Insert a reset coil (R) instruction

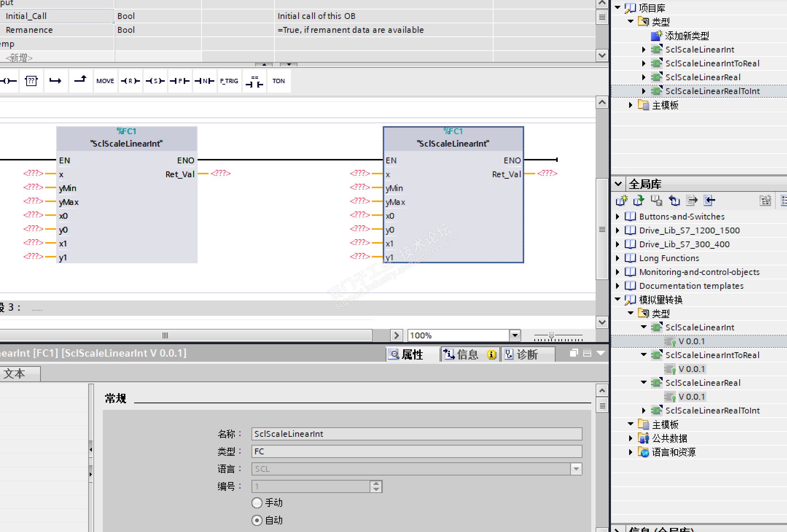[130, 81]
